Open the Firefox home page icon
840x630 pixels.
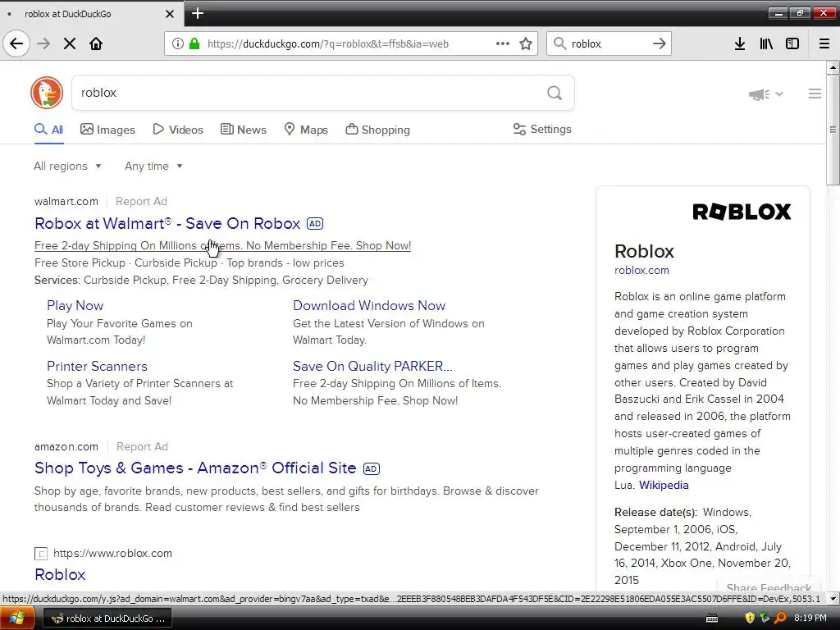pyautogui.click(x=96, y=43)
